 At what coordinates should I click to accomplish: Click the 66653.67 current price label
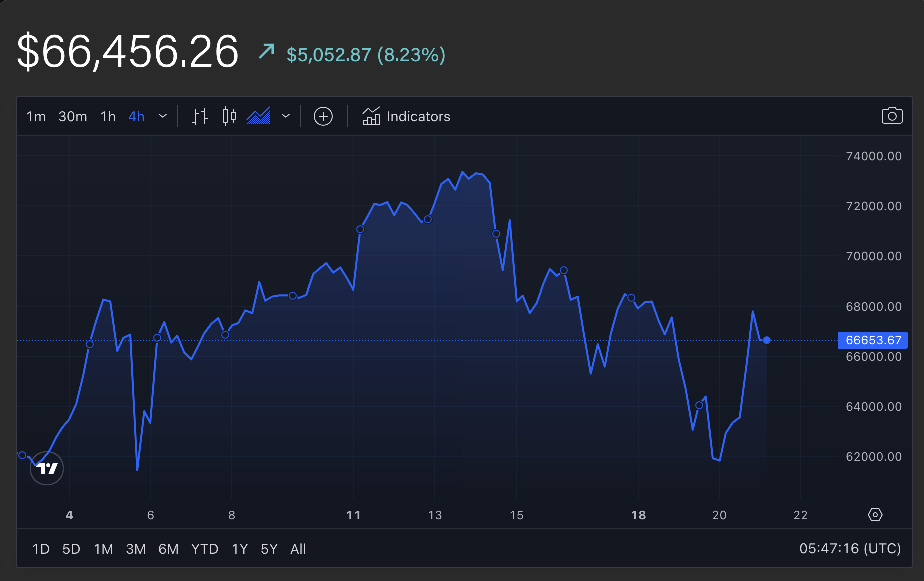tap(873, 340)
